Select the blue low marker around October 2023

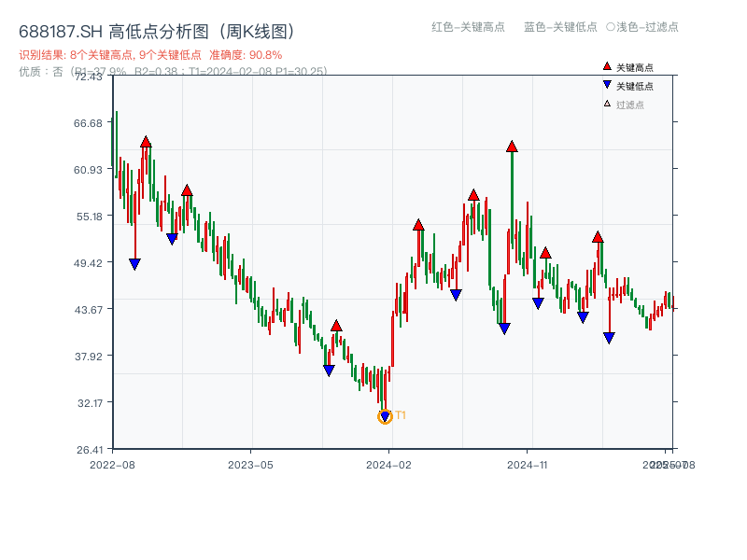click(329, 371)
